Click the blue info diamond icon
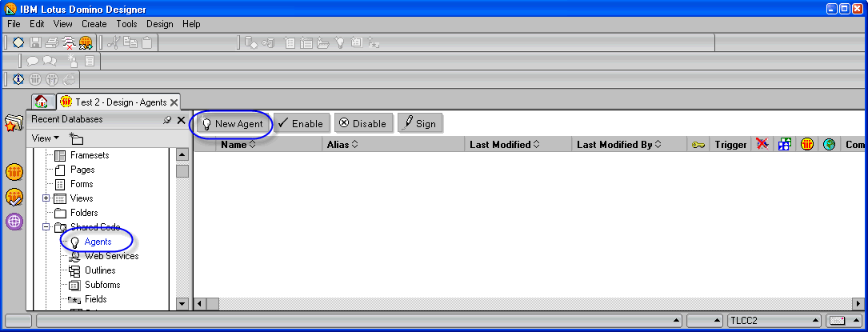 pyautogui.click(x=18, y=79)
